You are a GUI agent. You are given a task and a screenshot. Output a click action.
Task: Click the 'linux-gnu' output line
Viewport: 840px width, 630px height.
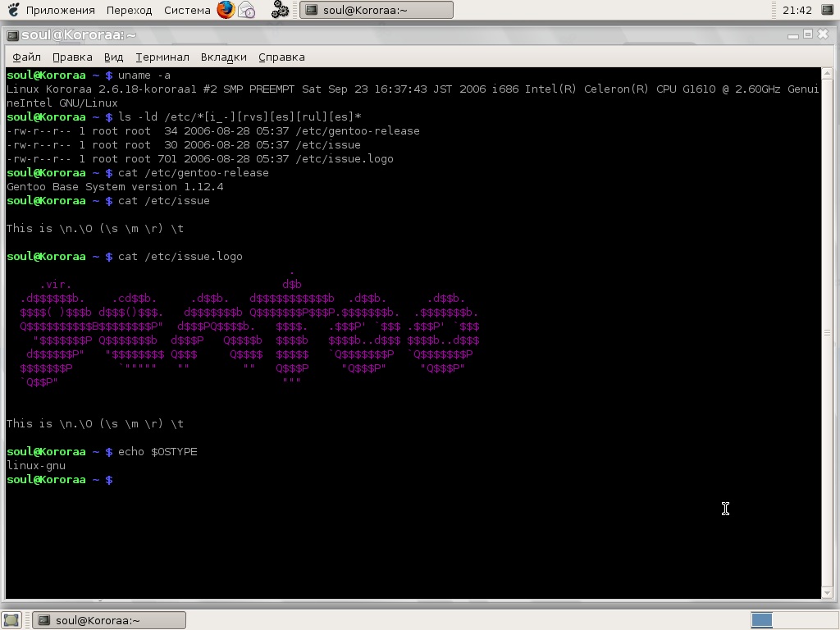[x=36, y=466]
